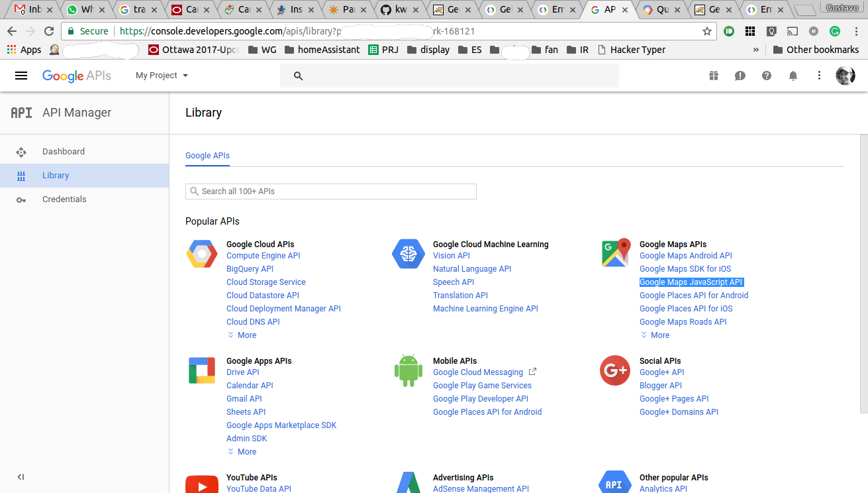Bookmark this page with the star icon
Image resolution: width=868 pixels, height=493 pixels.
point(707,31)
